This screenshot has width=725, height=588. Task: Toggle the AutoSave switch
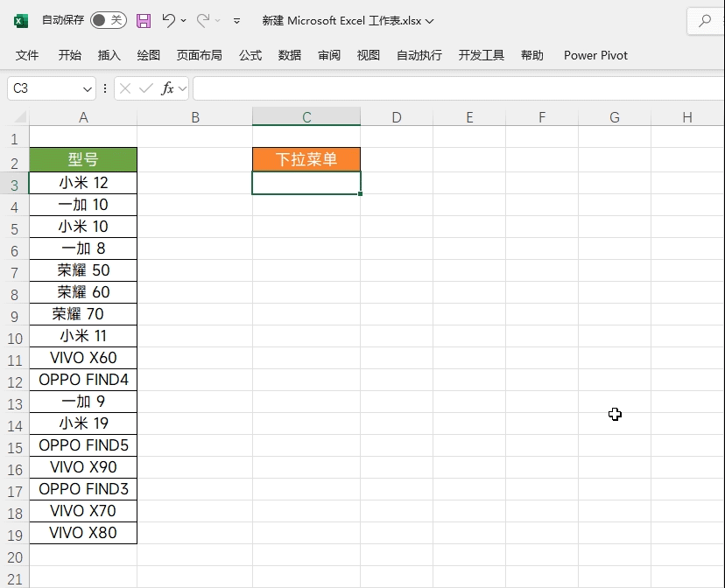[109, 20]
